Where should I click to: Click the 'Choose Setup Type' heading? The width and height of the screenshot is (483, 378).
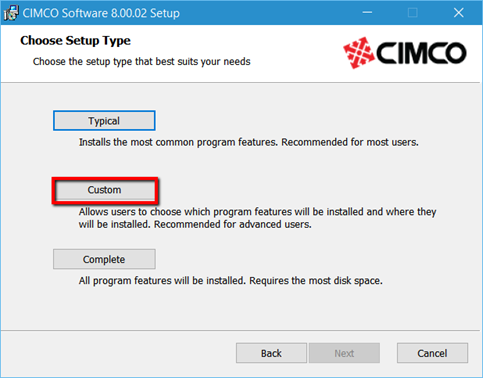(75, 41)
